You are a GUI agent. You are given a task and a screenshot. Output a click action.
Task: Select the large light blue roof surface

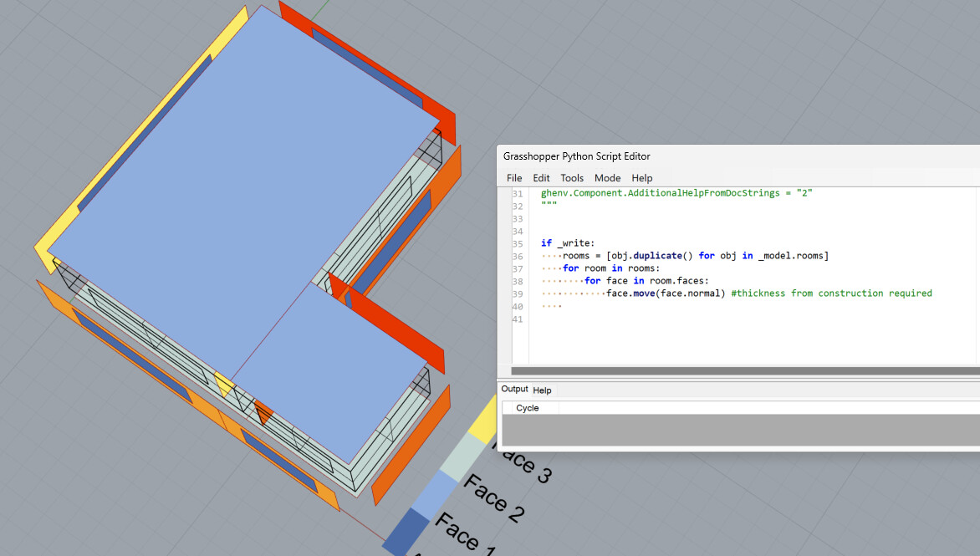pyautogui.click(x=244, y=187)
